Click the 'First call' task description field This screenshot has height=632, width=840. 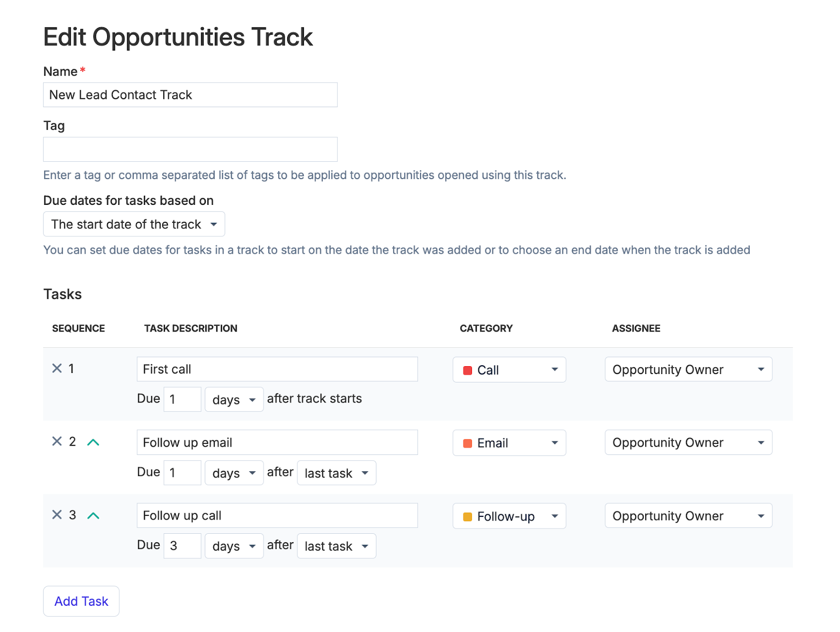tap(277, 369)
